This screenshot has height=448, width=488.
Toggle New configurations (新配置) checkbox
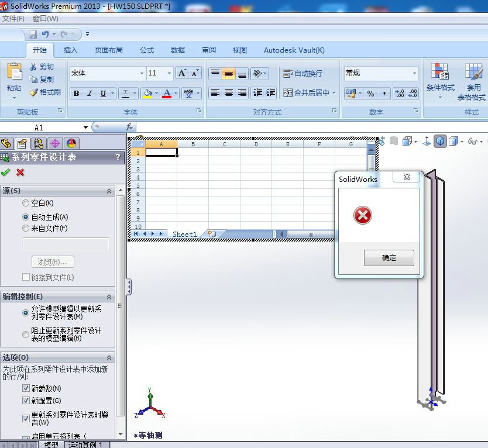(x=26, y=401)
